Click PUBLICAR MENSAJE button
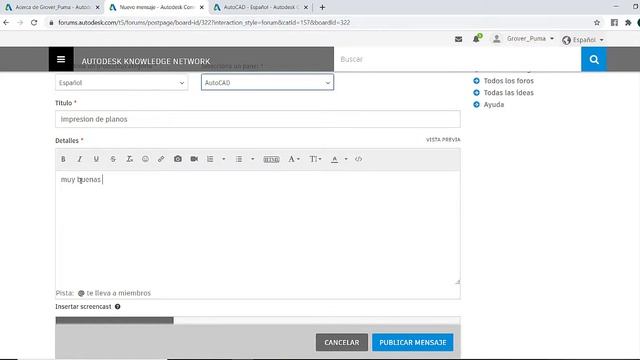 pyautogui.click(x=413, y=342)
